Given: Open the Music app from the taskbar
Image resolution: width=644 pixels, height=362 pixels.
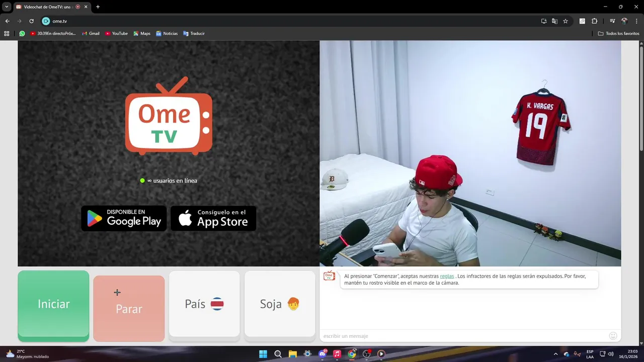Looking at the screenshot, I should [337, 354].
